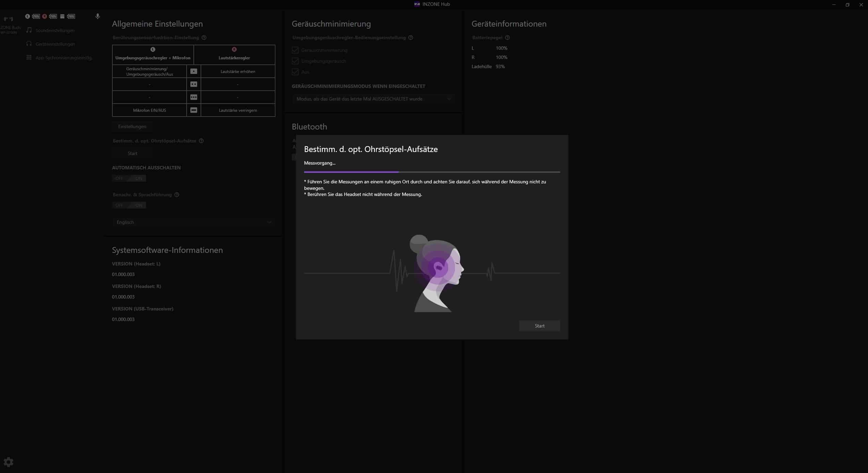The width and height of the screenshot is (868, 473).
Task: Switch the Automatisch Ausschalten OFF/ON toggle
Action: 129,178
